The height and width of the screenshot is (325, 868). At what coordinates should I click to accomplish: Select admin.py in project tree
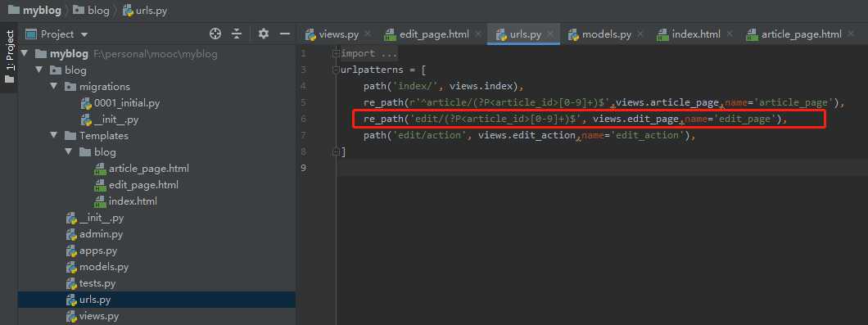(95, 234)
